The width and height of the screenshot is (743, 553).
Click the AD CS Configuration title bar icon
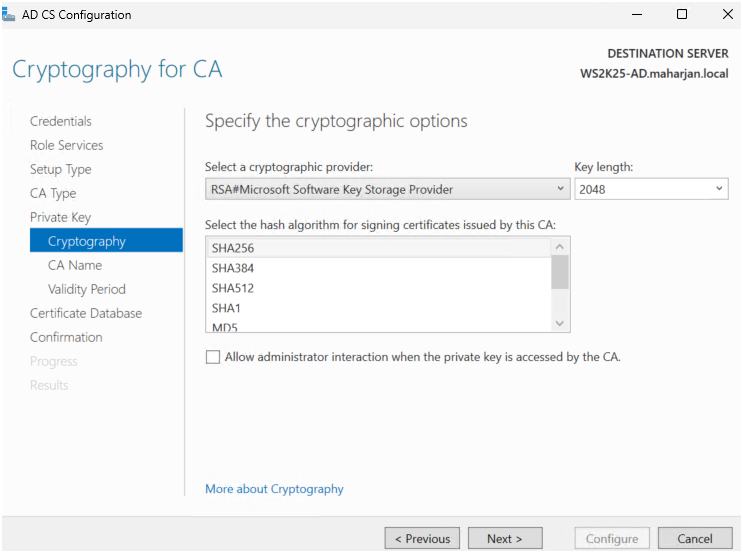(10, 15)
